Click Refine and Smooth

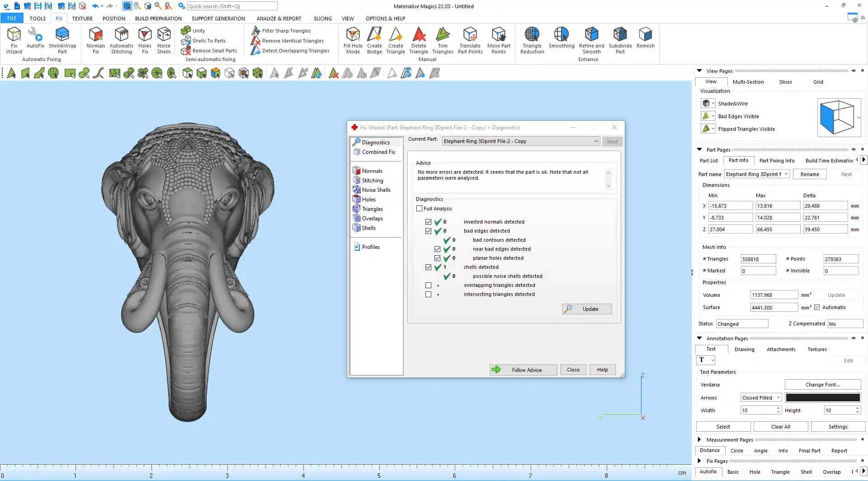pyautogui.click(x=591, y=40)
